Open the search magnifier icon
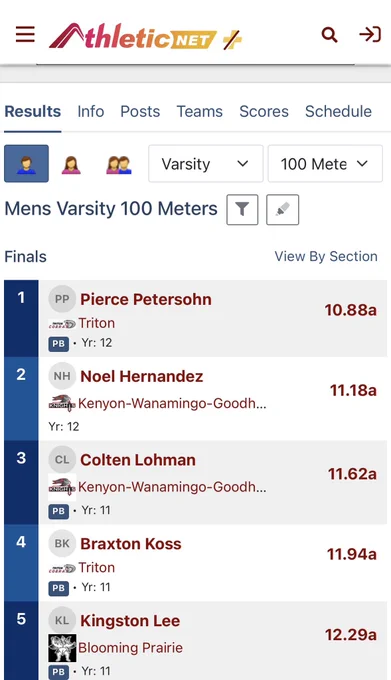This screenshot has width=391, height=680. (329, 35)
